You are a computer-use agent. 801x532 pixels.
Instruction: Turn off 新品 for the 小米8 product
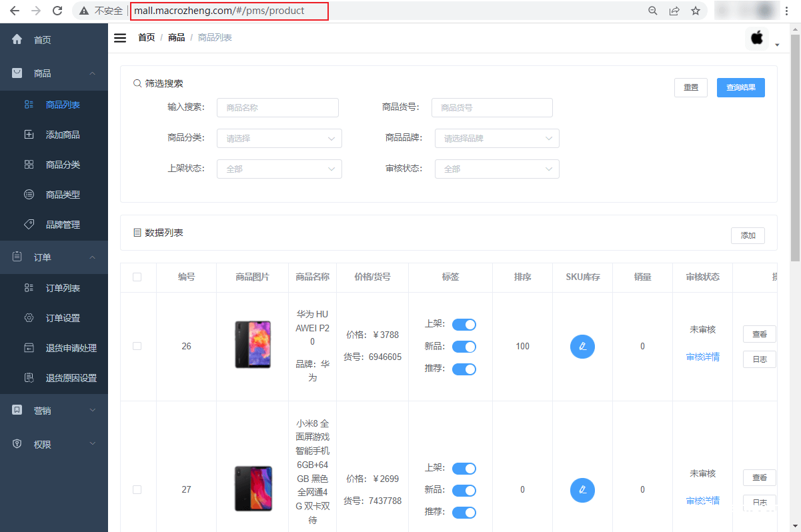[464, 490]
